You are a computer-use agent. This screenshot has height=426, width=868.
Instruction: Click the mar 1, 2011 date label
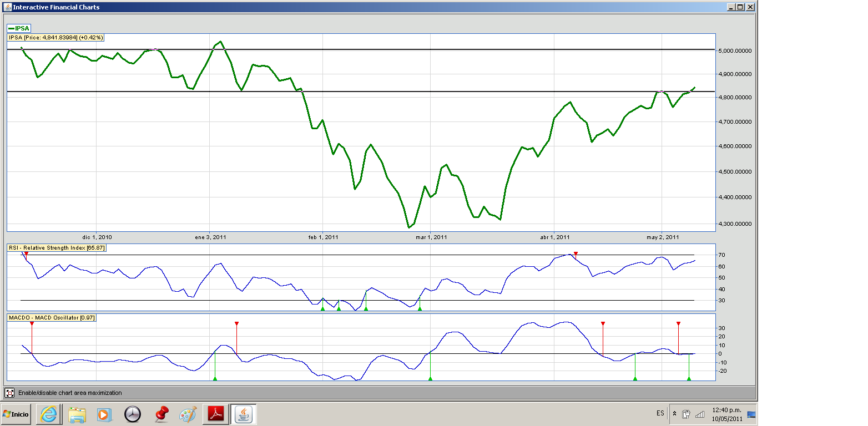tap(431, 237)
